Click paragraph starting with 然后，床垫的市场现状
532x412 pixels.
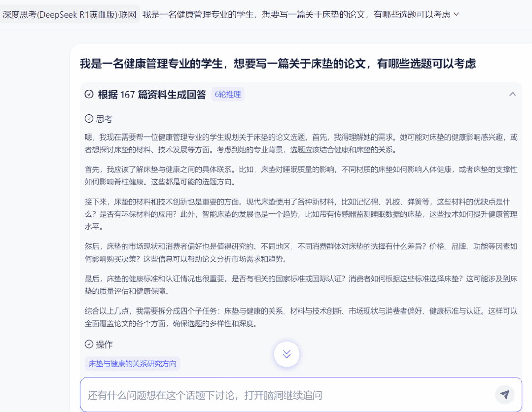click(301, 253)
